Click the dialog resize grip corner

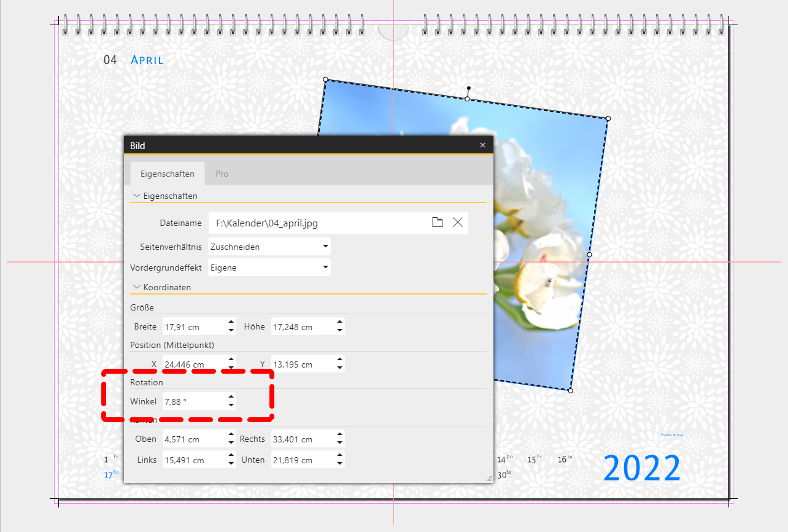coord(489,479)
